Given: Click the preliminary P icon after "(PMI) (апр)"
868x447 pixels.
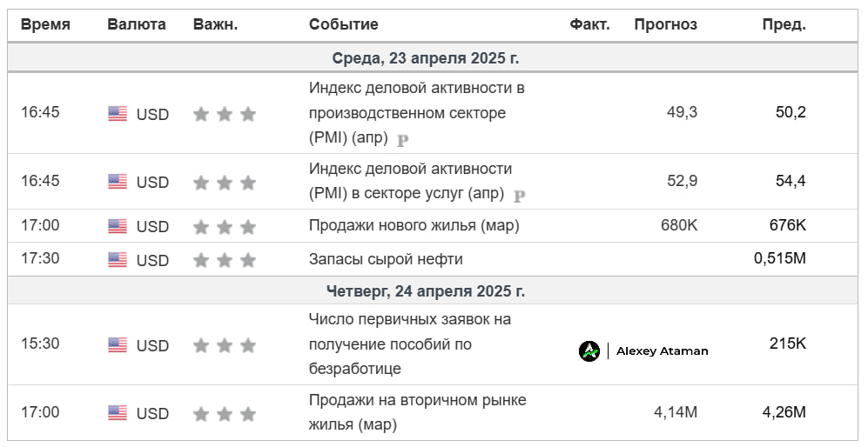Looking at the screenshot, I should (403, 140).
